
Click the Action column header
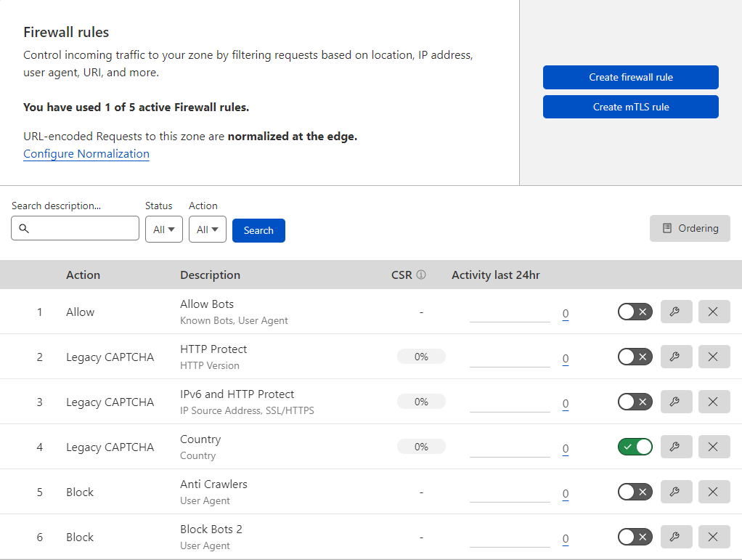(83, 275)
